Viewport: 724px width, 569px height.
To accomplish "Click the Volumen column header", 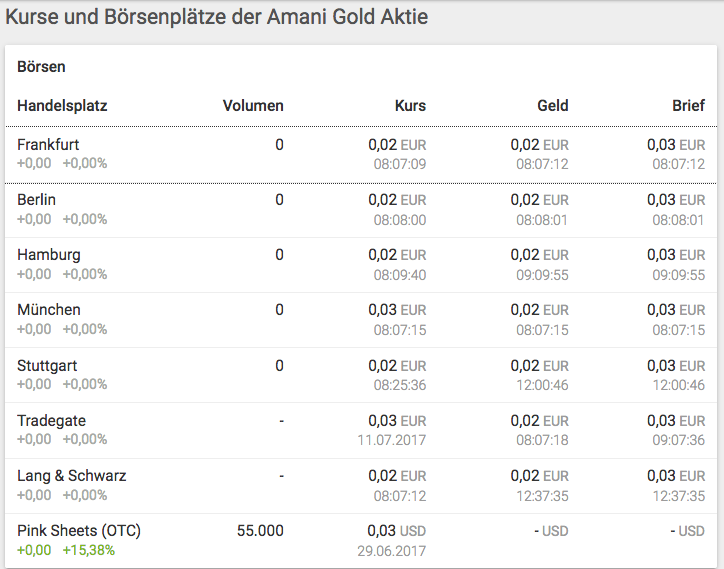I will (x=253, y=106).
